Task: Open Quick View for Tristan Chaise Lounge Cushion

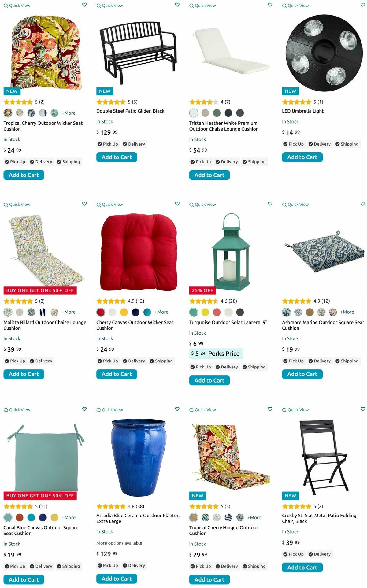Action: [x=202, y=6]
